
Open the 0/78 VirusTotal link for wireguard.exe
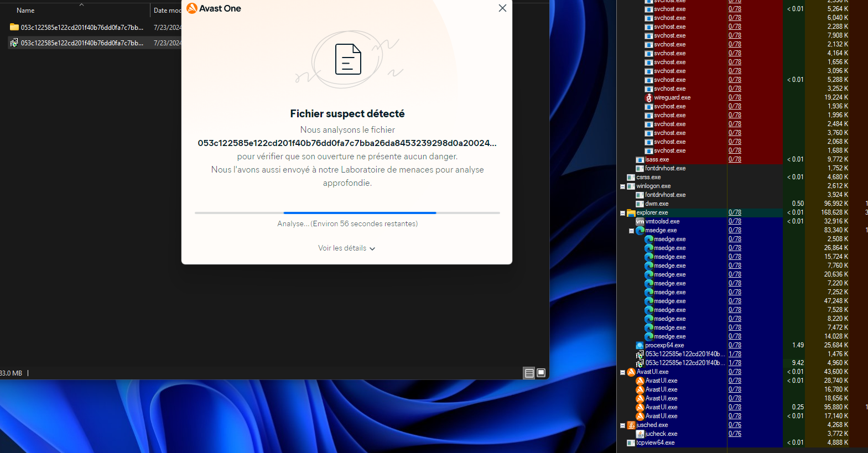(x=735, y=97)
